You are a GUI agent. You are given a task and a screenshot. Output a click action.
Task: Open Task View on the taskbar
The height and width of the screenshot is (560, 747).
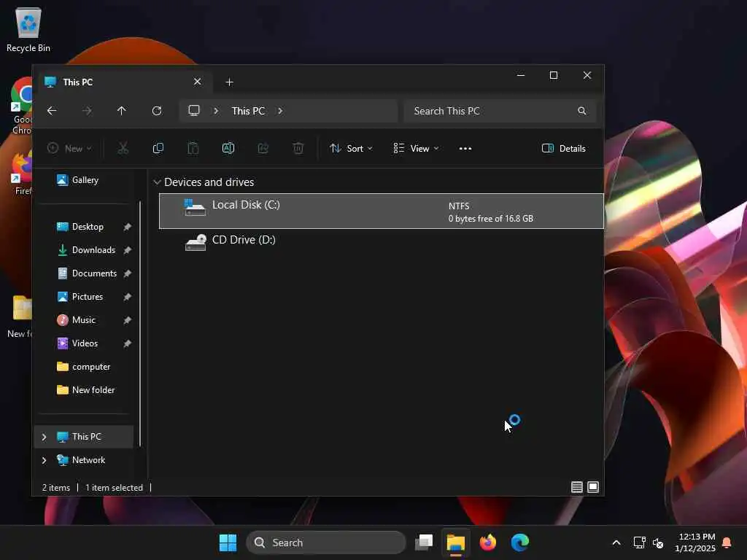(424, 542)
